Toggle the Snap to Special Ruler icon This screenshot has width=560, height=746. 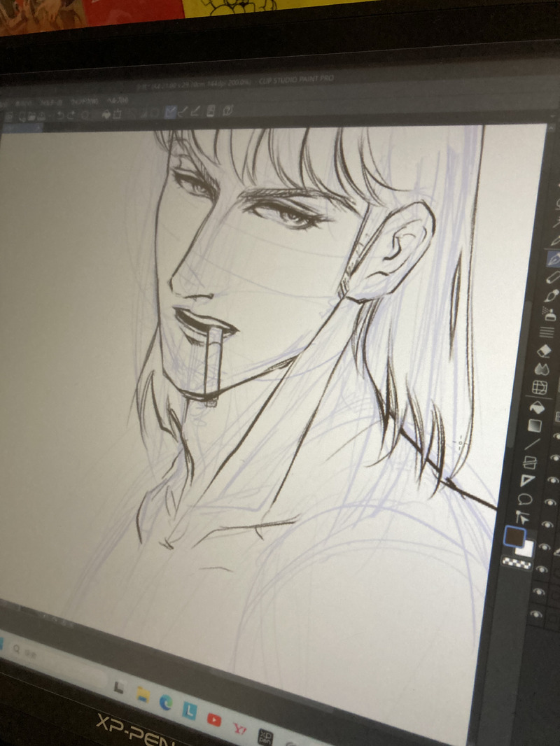pos(183,112)
